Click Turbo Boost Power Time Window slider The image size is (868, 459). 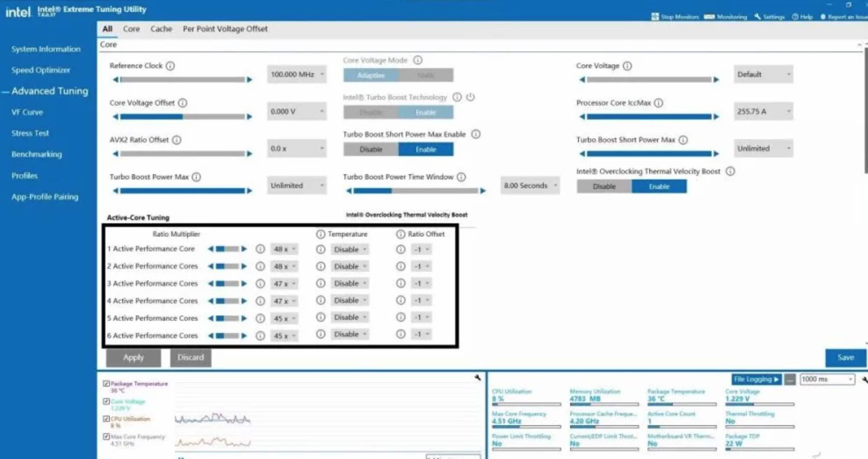pyautogui.click(x=416, y=191)
